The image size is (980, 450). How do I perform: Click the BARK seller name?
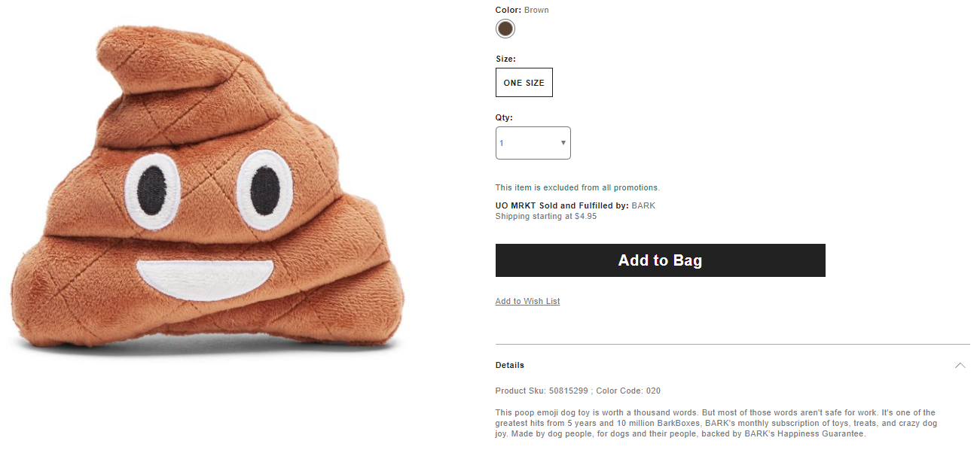coord(643,205)
